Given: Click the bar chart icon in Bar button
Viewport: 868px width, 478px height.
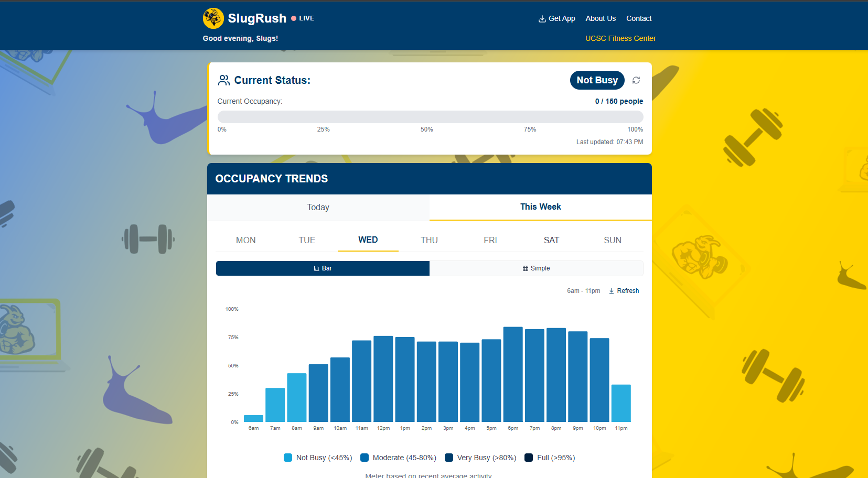Looking at the screenshot, I should tap(317, 268).
